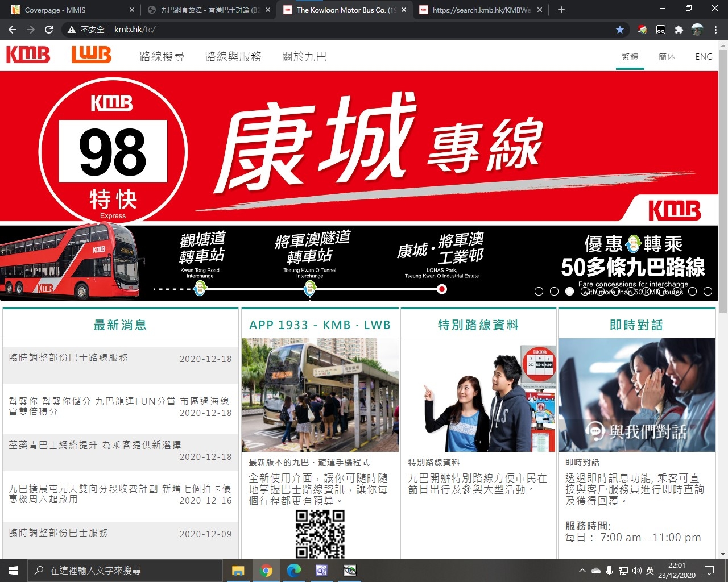Click the browser forward arrow
Screen dimensions: 728x582
tap(31, 30)
